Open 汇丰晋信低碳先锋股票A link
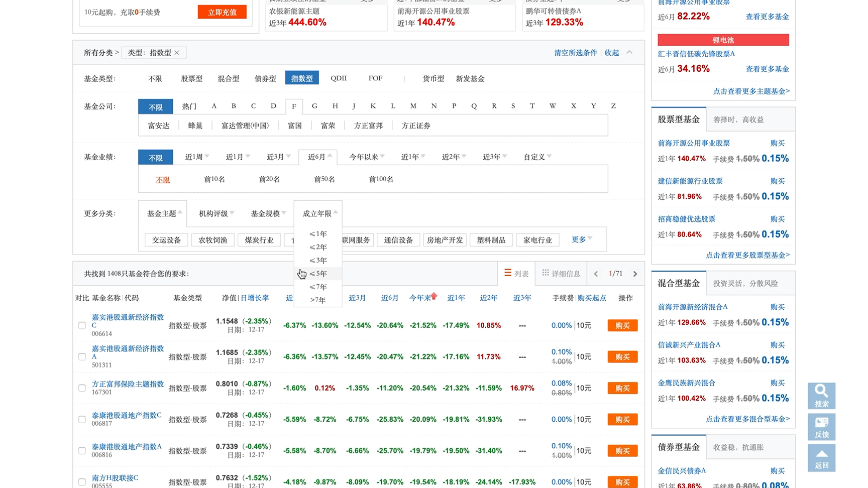 [x=696, y=54]
